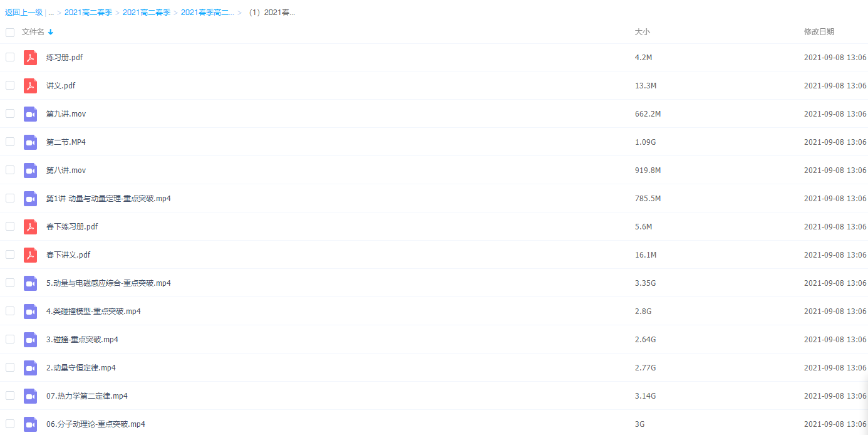Toggle the select-all checkbox in header
Viewport: 868px width, 435px height.
coord(10,32)
